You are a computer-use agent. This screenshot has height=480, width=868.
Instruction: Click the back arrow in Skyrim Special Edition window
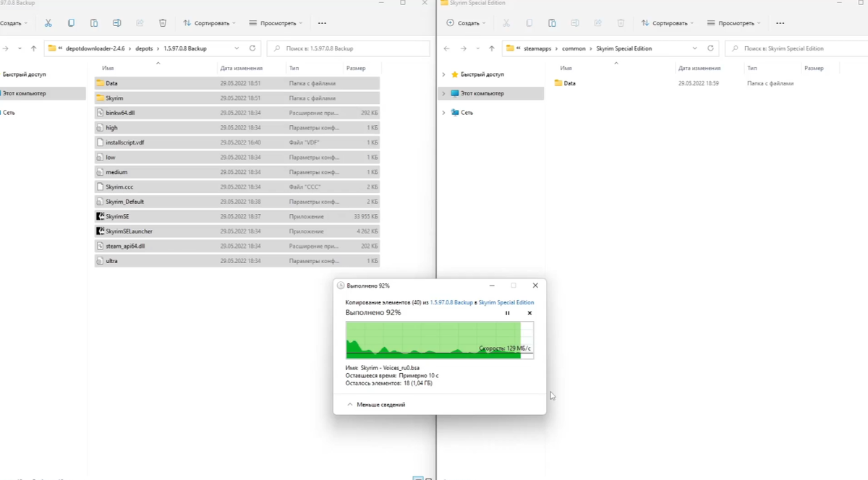447,48
